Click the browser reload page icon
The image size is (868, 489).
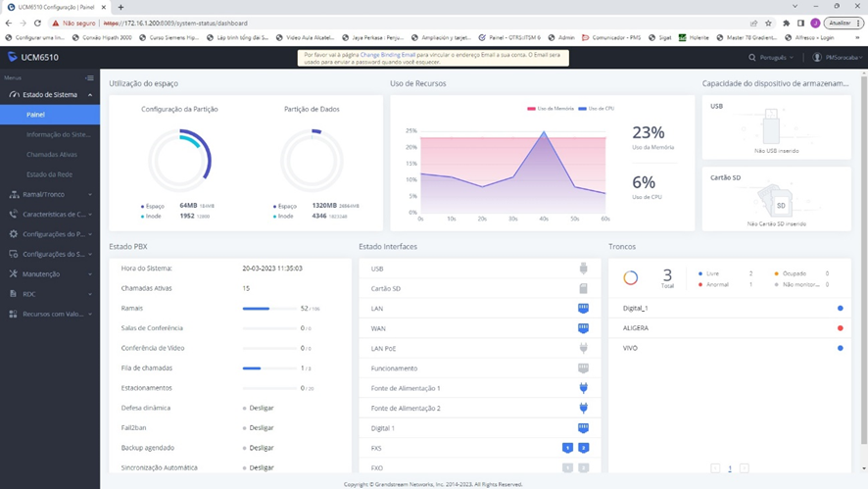point(37,23)
